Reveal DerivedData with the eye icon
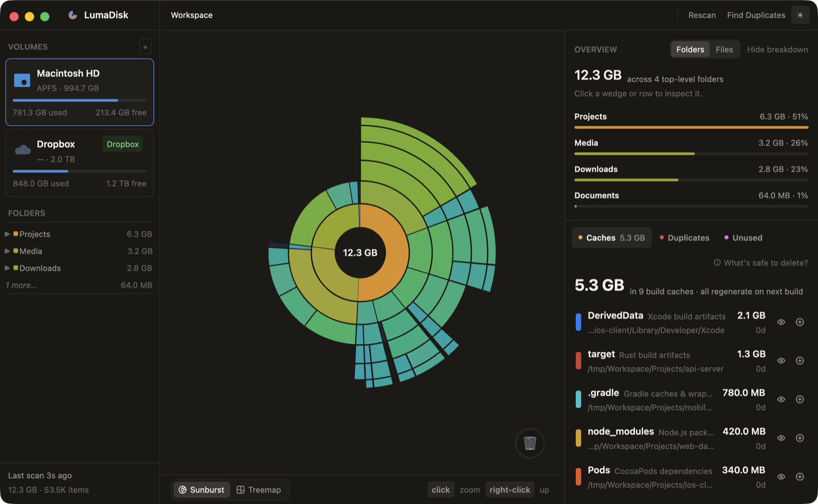 781,322
